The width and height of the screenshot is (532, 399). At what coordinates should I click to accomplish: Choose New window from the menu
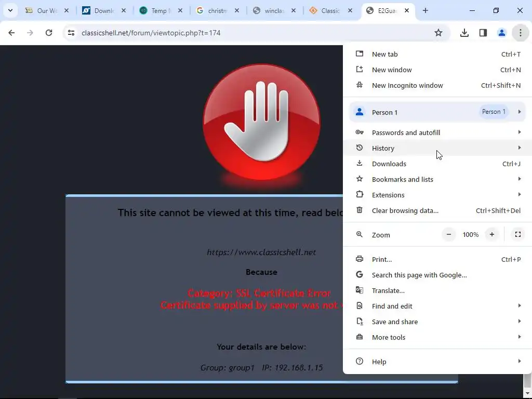click(x=437, y=70)
